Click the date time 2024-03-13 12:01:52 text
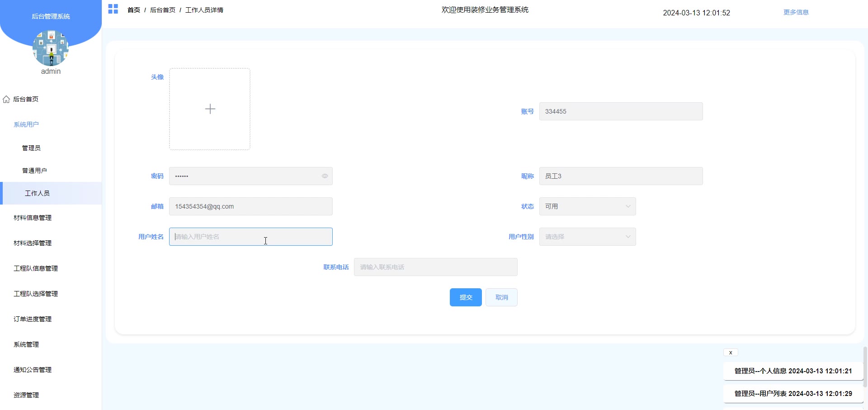The image size is (868, 410). pos(696,13)
